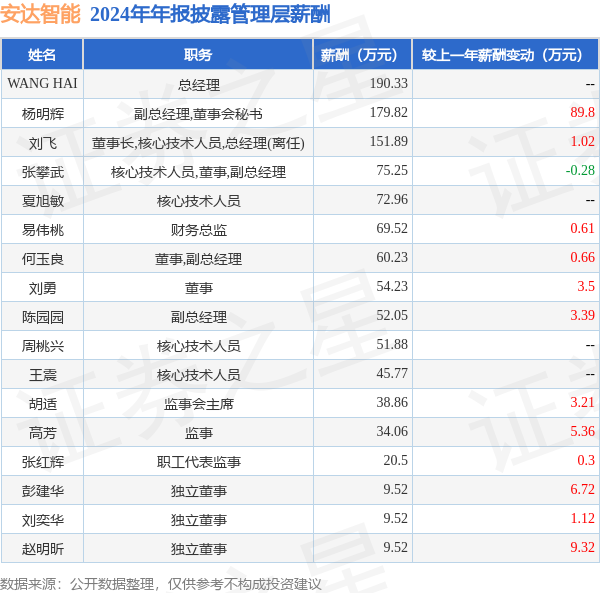Image resolution: width=600 pixels, height=593 pixels.
Task: Select the name 何玉良
Action: (42, 259)
